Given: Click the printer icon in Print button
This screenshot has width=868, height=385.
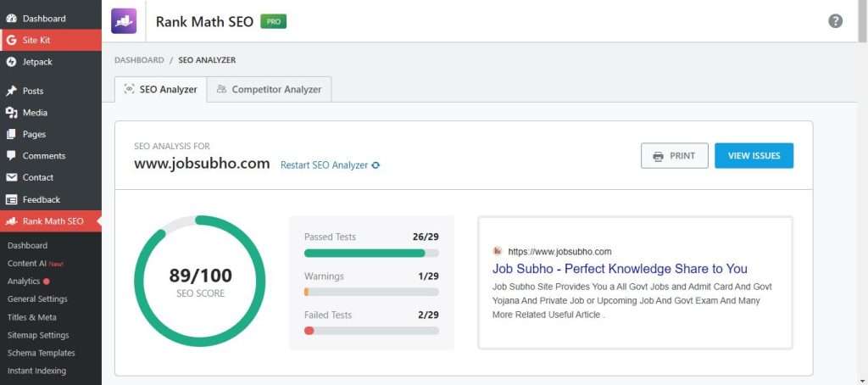Looking at the screenshot, I should click(x=658, y=156).
